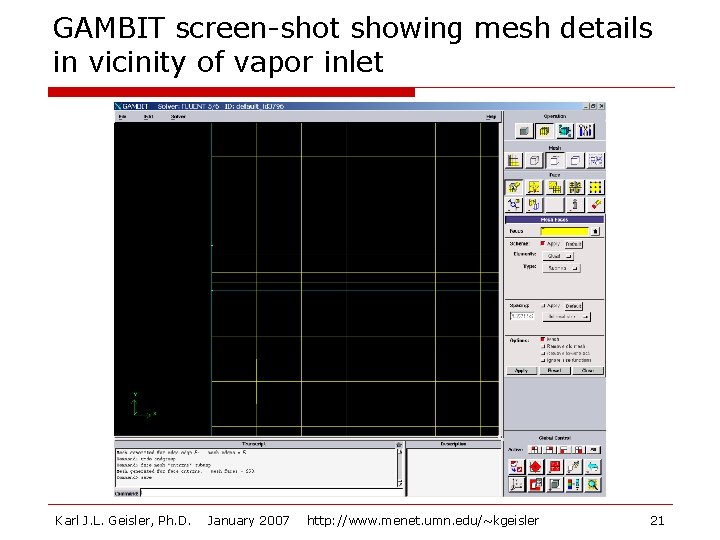Toggle the Spacing Apply checkbox

[x=543, y=305]
